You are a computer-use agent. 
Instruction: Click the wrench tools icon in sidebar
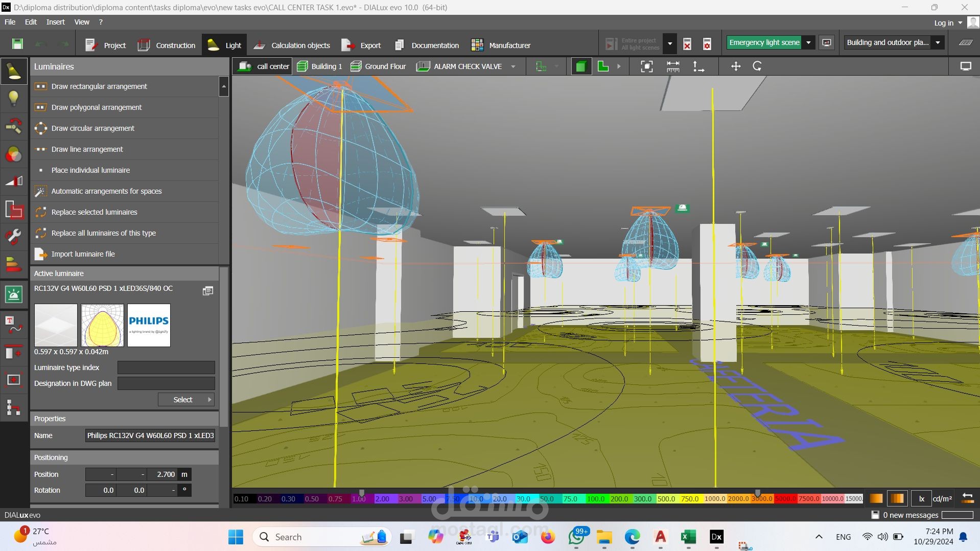[13, 237]
